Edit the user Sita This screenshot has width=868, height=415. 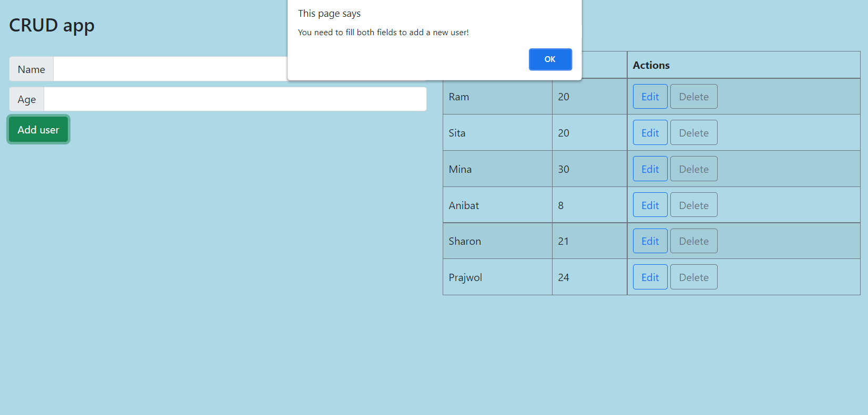[650, 132]
